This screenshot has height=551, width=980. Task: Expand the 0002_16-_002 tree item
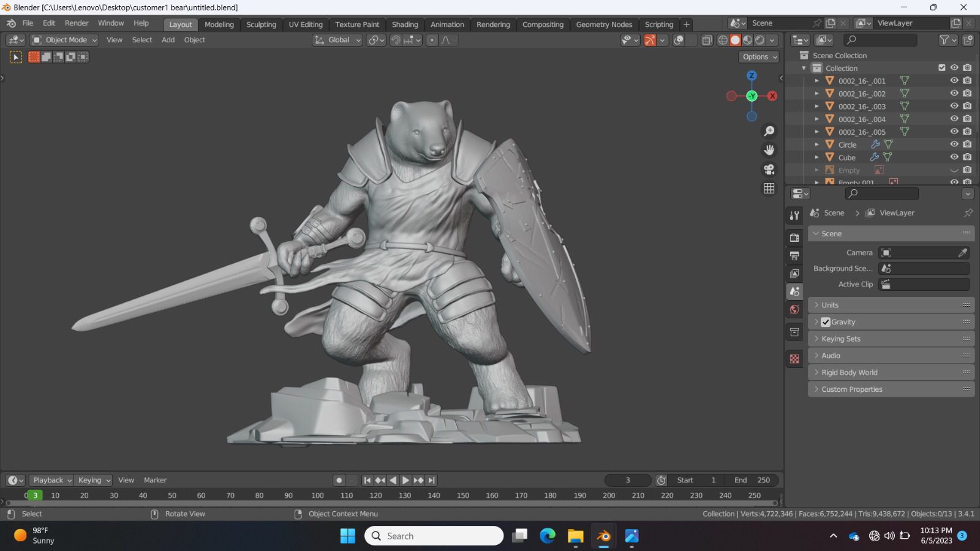(x=816, y=94)
